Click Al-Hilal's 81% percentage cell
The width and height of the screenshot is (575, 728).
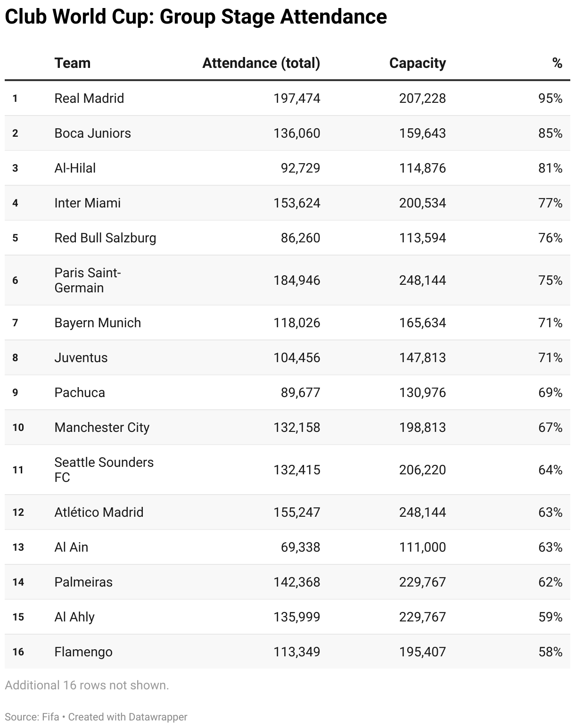550,168
